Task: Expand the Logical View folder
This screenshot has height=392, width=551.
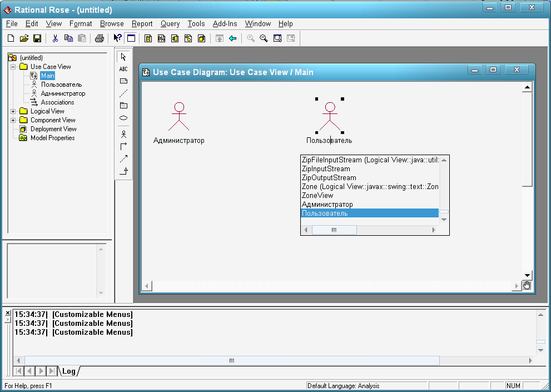Action: 13,111
